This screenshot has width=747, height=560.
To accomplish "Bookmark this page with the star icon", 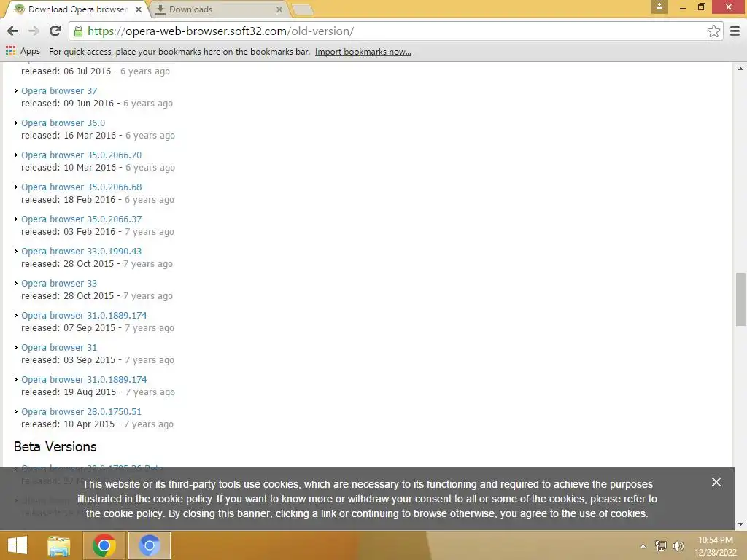I will [x=713, y=31].
